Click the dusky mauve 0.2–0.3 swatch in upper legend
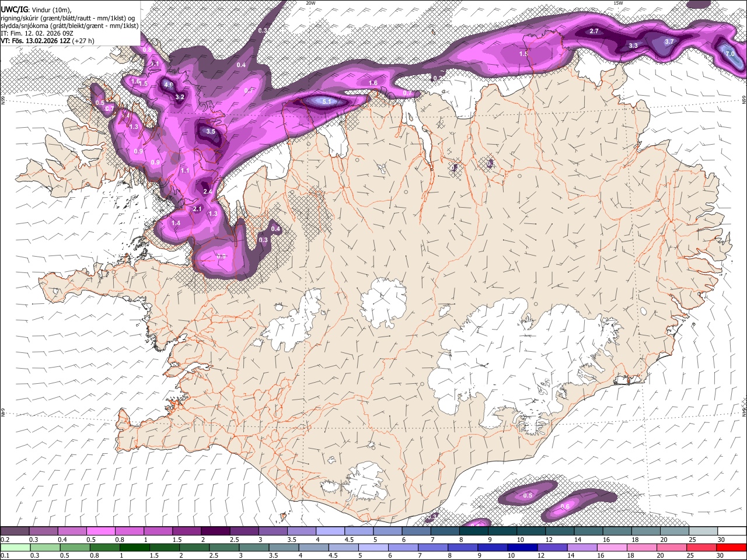 [x=15, y=531]
